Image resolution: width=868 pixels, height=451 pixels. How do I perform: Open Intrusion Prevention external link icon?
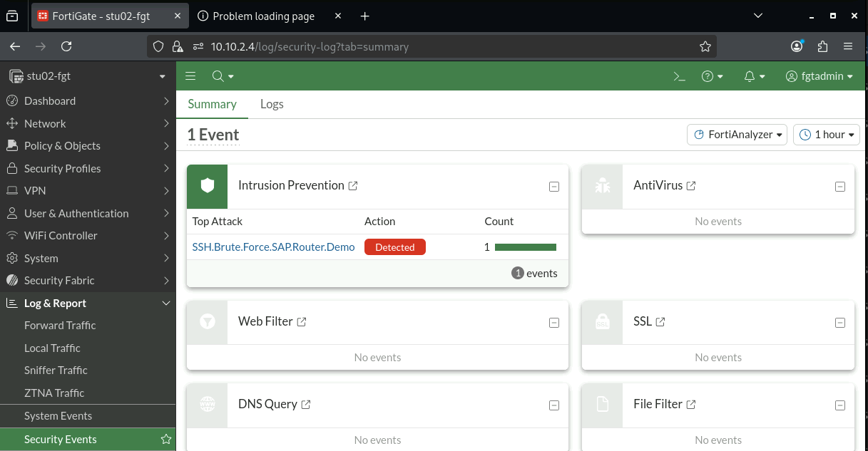(353, 186)
